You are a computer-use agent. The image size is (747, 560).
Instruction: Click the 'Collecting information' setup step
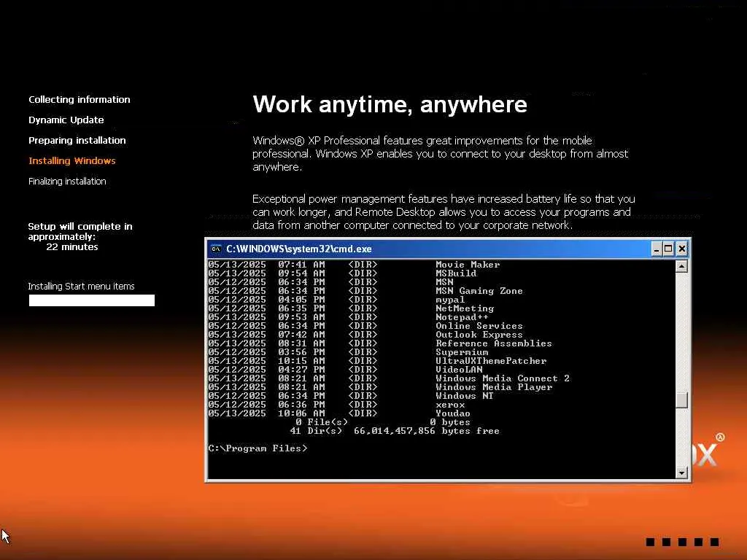click(79, 99)
